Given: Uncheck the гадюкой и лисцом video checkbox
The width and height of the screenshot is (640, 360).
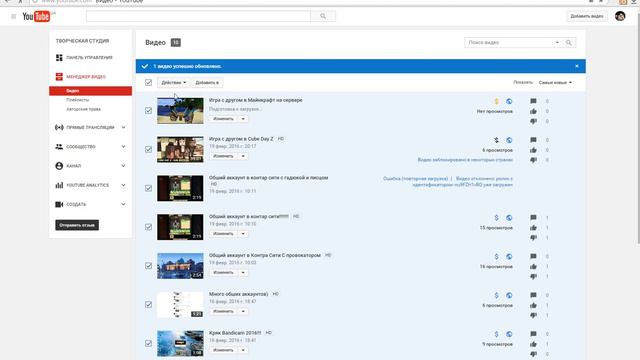Looking at the screenshot, I should tap(148, 188).
